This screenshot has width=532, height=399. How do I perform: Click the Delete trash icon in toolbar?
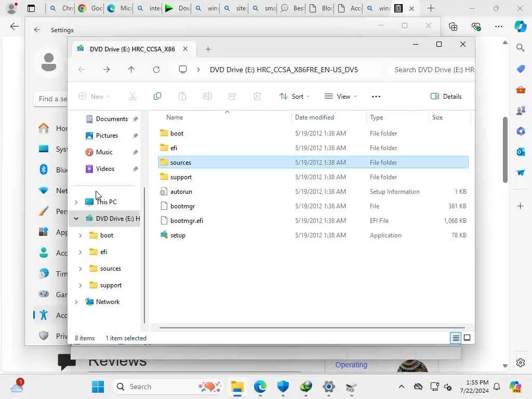coord(257,97)
